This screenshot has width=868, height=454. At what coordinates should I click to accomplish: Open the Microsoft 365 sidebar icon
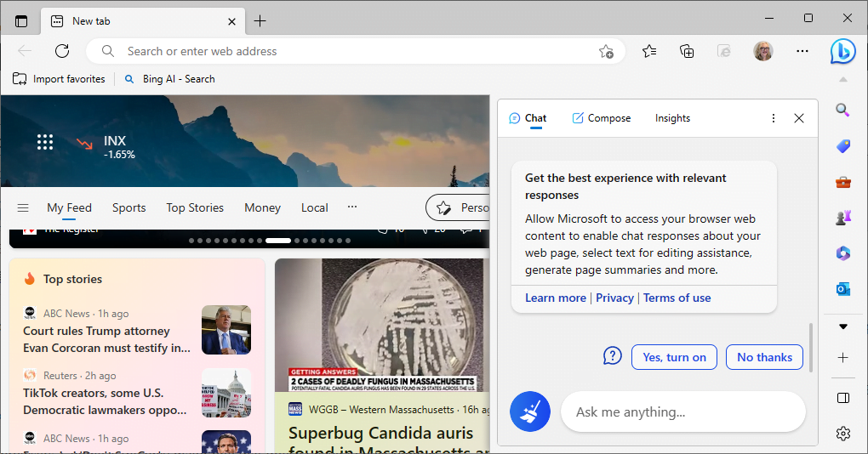point(842,253)
